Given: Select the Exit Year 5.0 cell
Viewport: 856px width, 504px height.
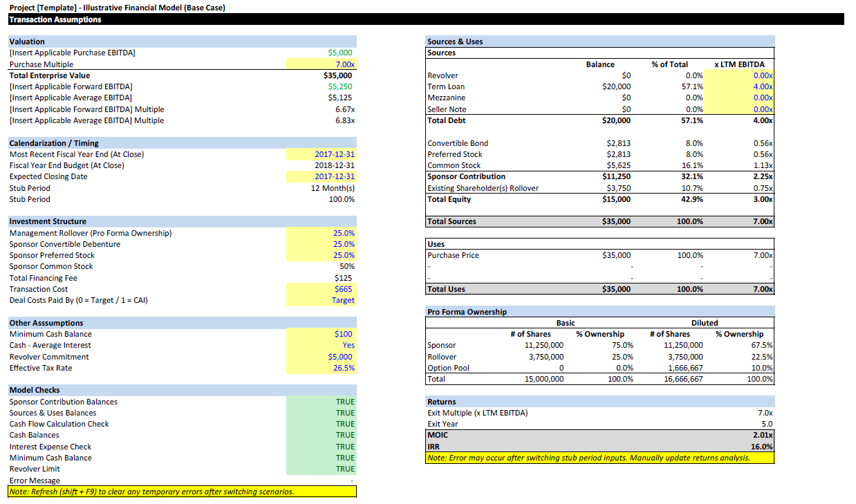Looking at the screenshot, I should (766, 424).
